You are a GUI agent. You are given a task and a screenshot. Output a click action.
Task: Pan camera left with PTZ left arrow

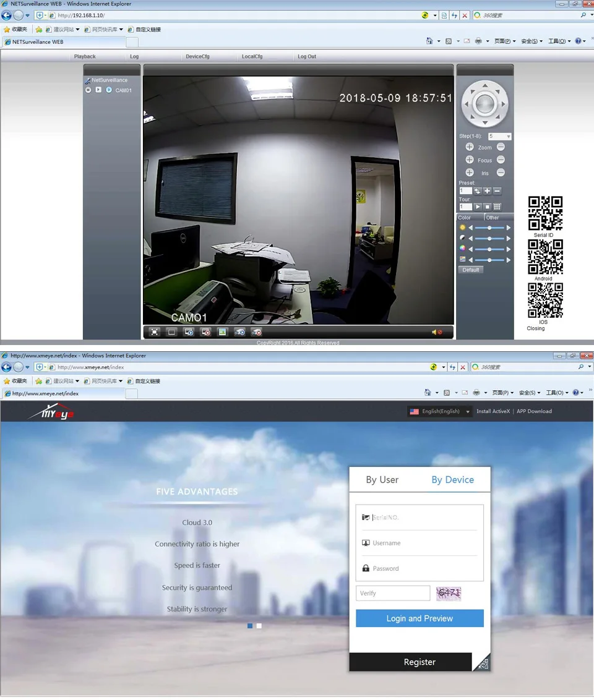467,104
